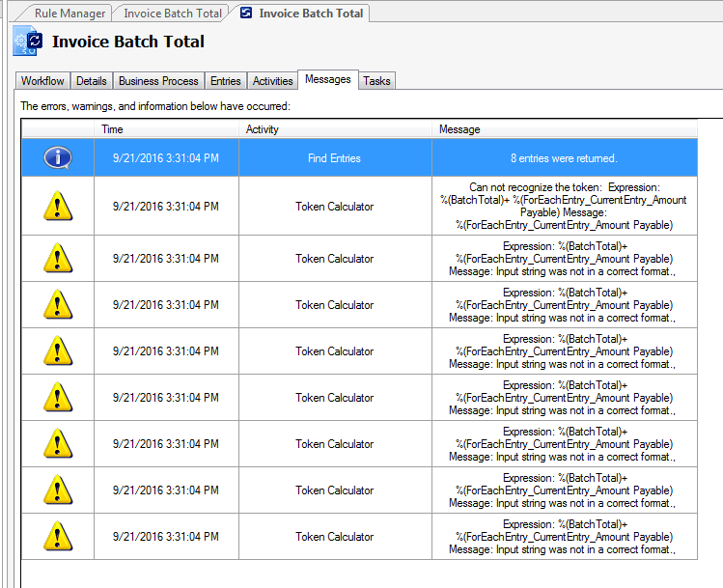Switch to the inactive Invoice Batch Total tab

tap(173, 14)
